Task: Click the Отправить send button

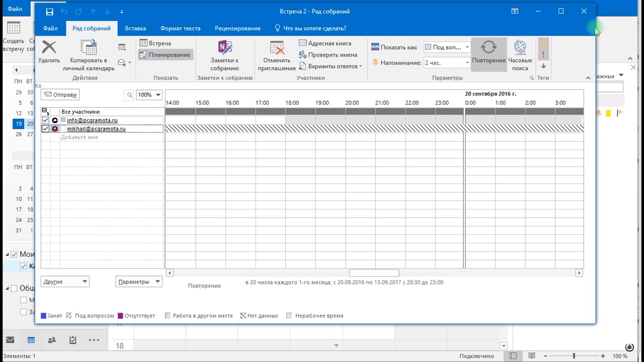Action: (60, 95)
